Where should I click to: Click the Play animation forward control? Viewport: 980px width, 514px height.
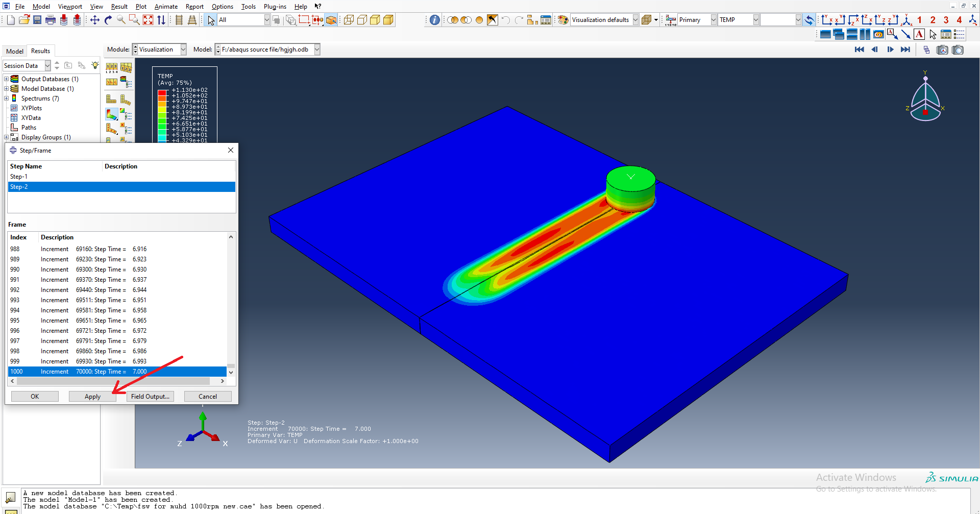[891, 50]
